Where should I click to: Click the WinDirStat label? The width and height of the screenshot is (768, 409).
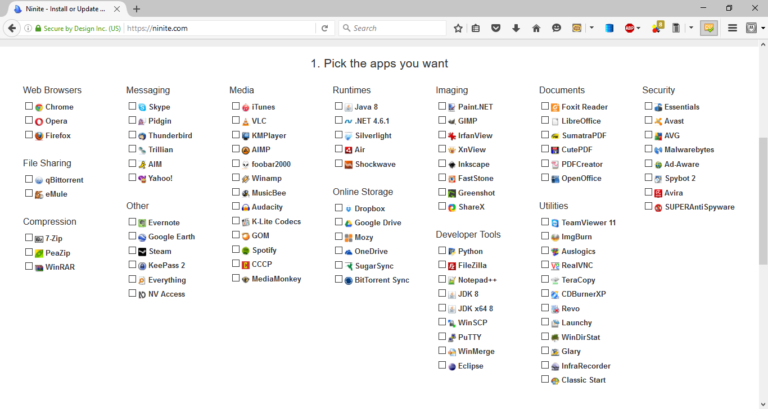[x=580, y=337]
